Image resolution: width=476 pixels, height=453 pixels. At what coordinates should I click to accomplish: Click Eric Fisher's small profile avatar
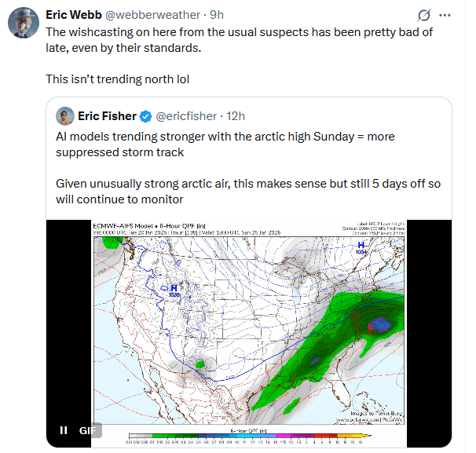(x=65, y=117)
